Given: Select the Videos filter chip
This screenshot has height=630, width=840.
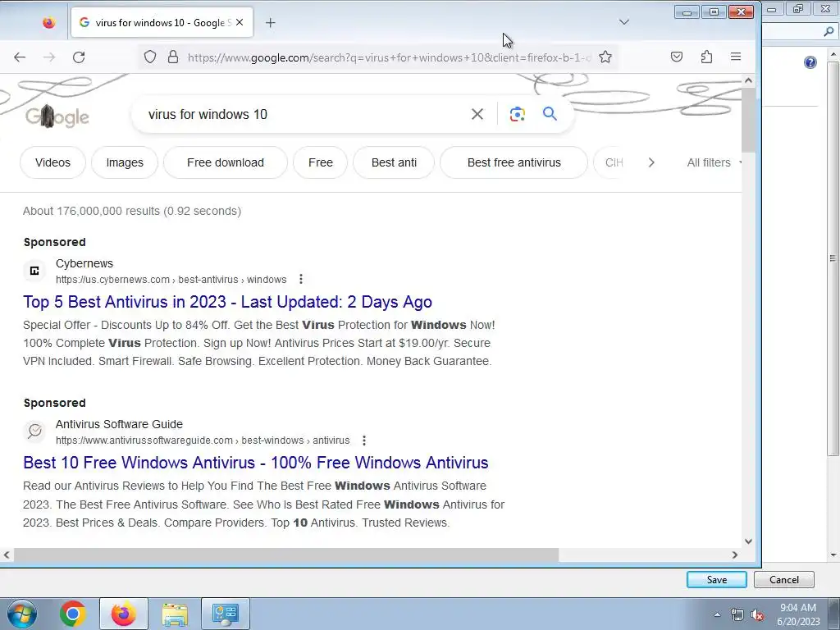Looking at the screenshot, I should click(52, 162).
